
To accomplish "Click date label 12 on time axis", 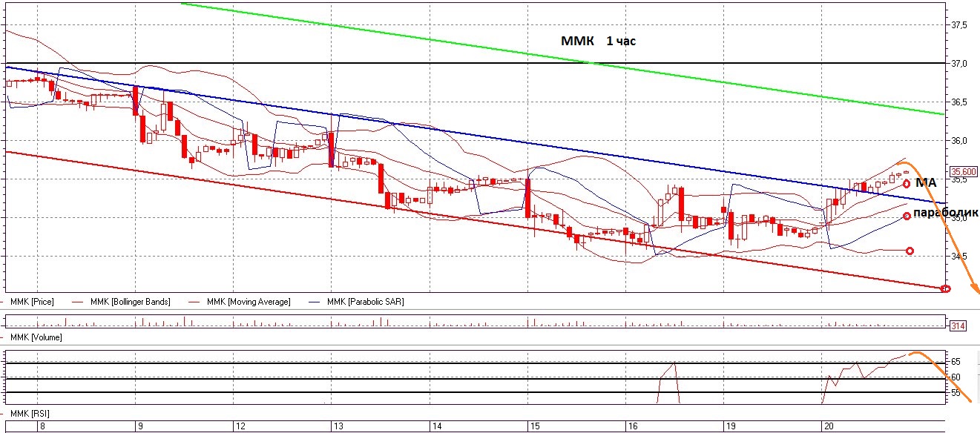I will pyautogui.click(x=240, y=427).
